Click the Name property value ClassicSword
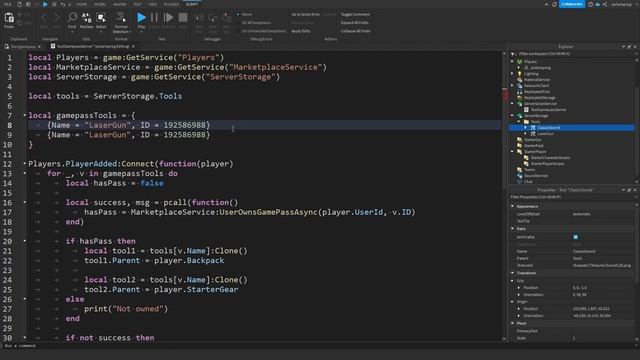This screenshot has width=640, height=360. pos(584,251)
